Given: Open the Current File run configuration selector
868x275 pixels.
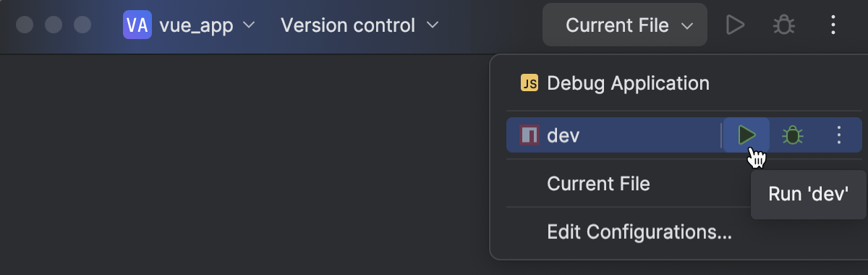Looking at the screenshot, I should point(625,25).
